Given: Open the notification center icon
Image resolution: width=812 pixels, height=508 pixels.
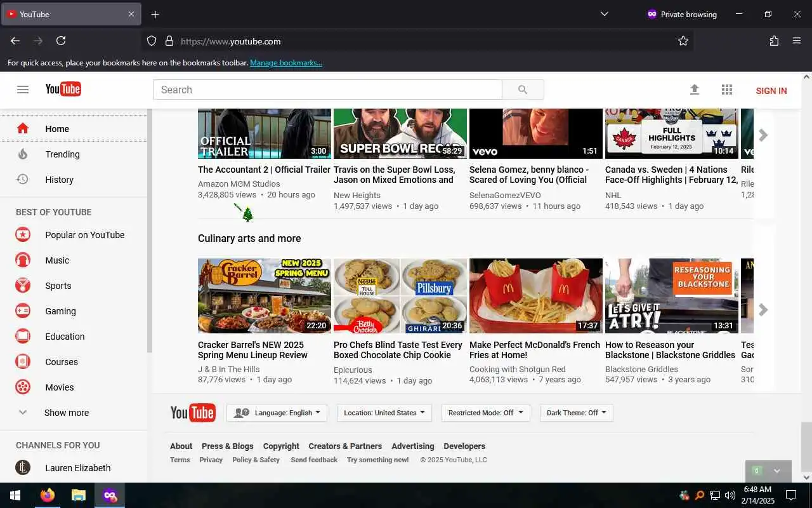Looking at the screenshot, I should 791,495.
